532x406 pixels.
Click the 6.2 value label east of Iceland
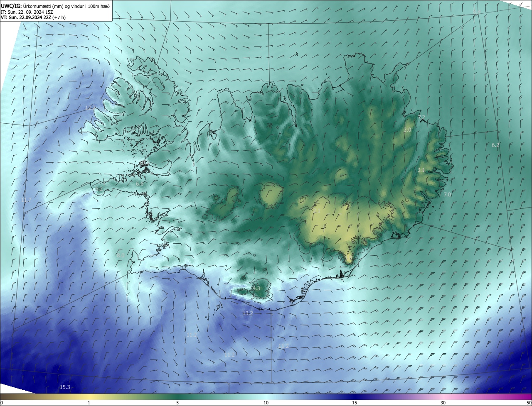[x=495, y=145]
